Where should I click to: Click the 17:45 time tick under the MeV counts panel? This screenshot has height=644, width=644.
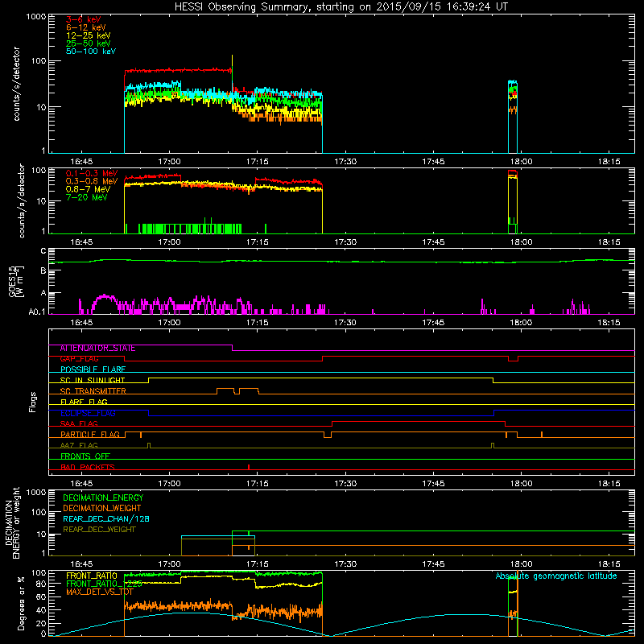point(433,242)
